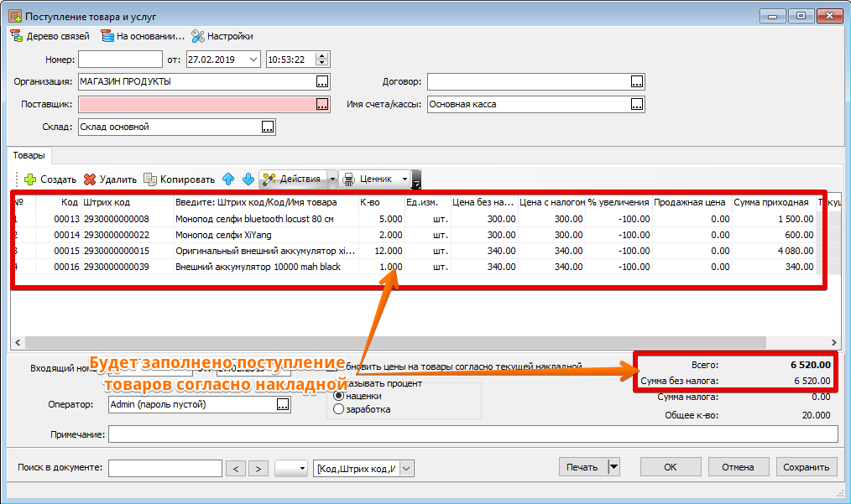851x504 pixels.
Task: Open the empty dropdown beside search arrows
Action: (291, 468)
